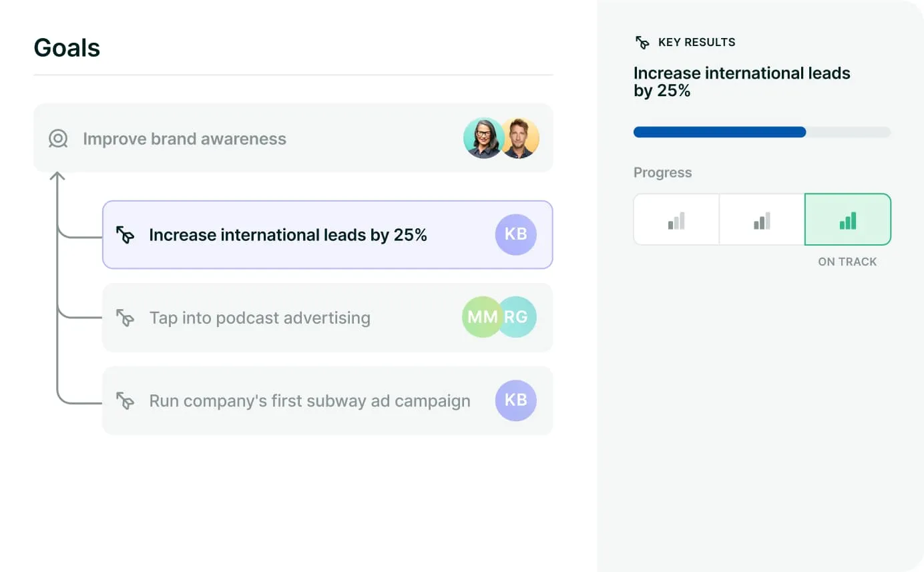Open Tap into podcast advertising key result
This screenshot has height=572, width=924.
[x=260, y=318]
